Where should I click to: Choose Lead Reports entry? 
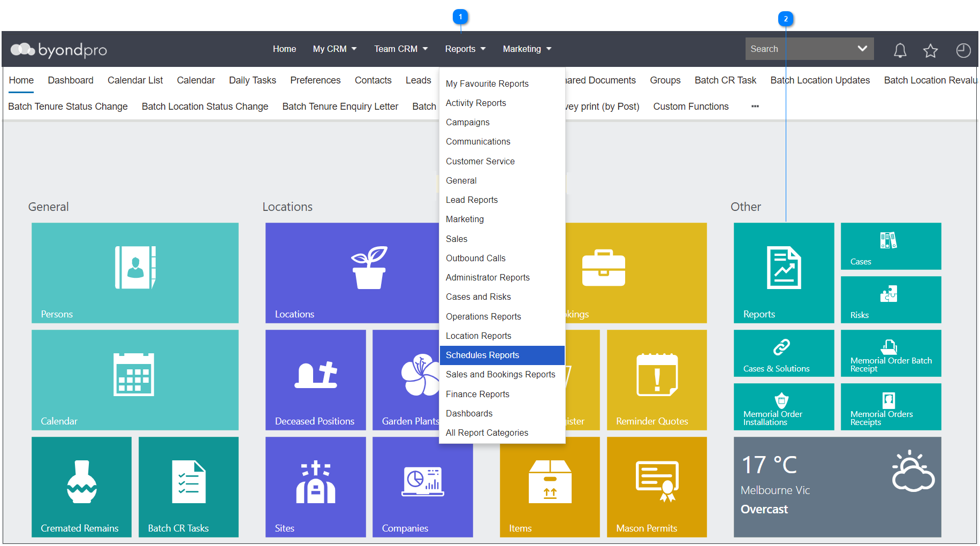(502, 200)
